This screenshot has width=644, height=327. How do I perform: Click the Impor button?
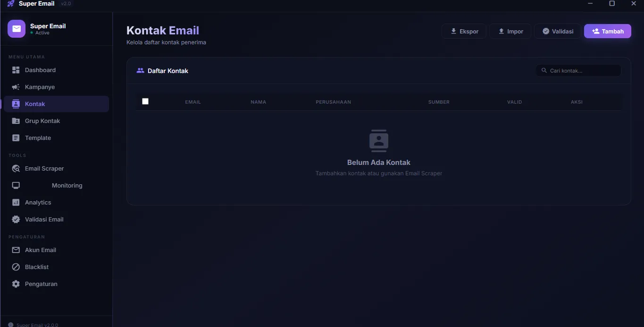(510, 32)
